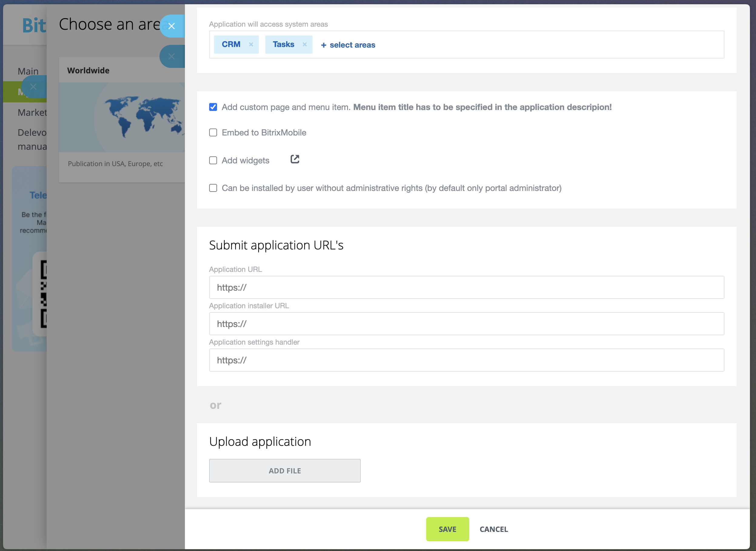Viewport: 756px width, 551px height.
Task: Click the green SAVE button
Action: coord(447,529)
